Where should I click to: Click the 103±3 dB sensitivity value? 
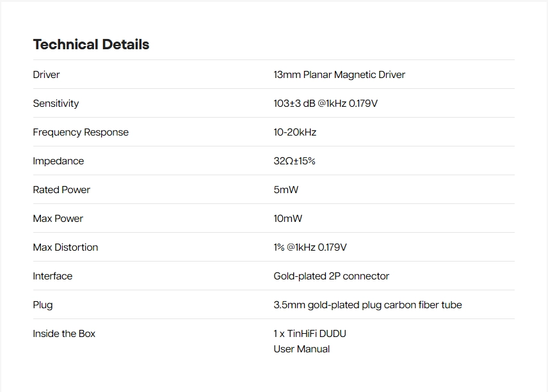tap(325, 104)
